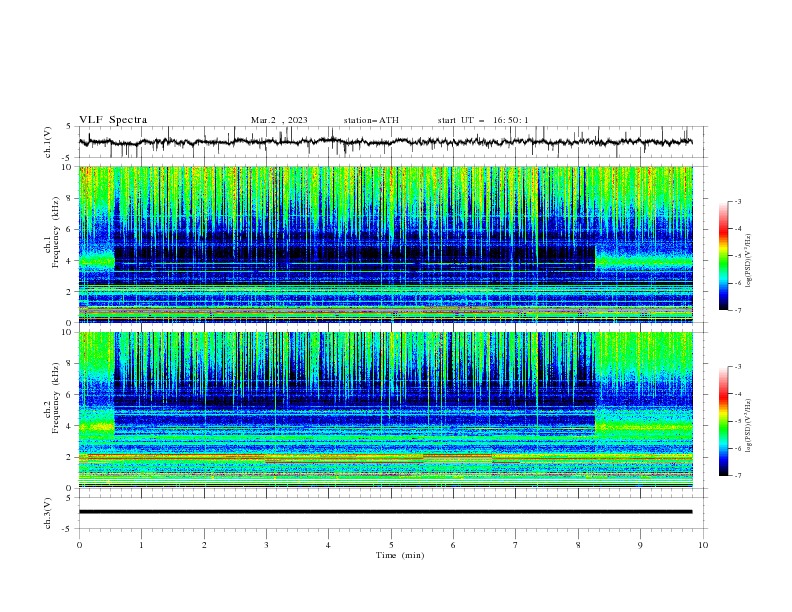Click time axis tick label '9'
Screen dimensions: 792x612
(x=640, y=545)
